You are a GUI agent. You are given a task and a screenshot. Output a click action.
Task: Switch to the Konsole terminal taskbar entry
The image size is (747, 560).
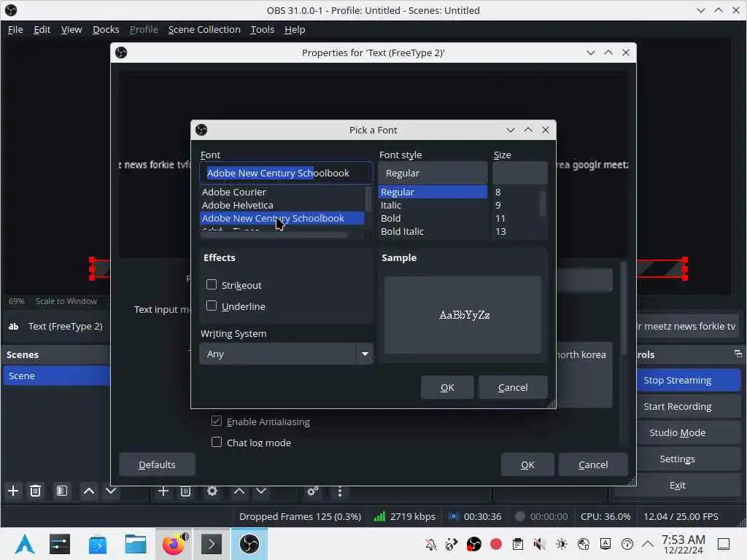coord(212,544)
